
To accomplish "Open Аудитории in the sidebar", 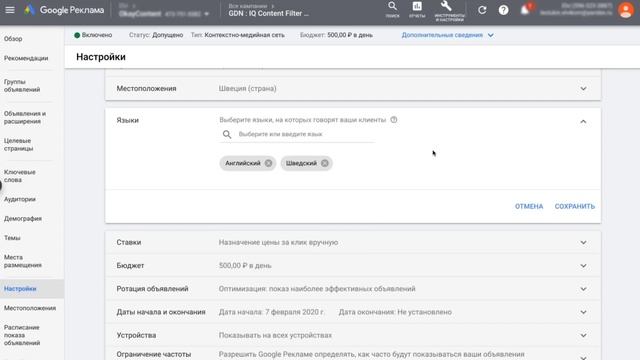I will tap(20, 199).
